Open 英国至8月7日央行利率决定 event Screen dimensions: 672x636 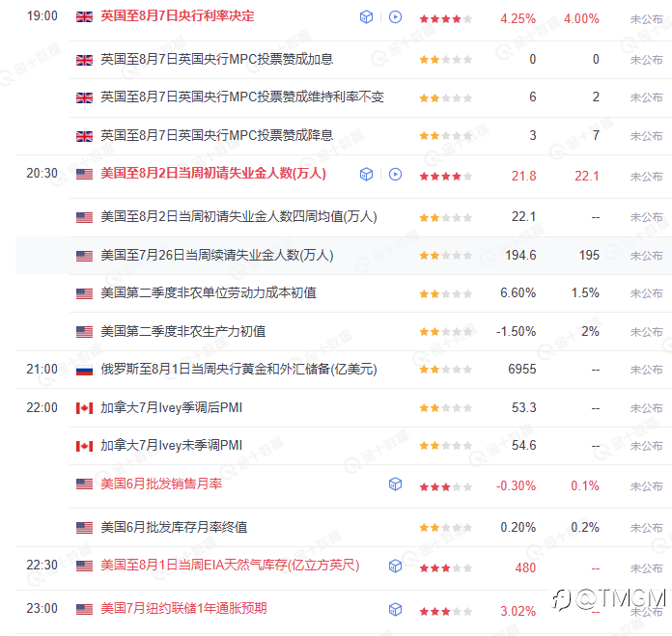point(177,16)
